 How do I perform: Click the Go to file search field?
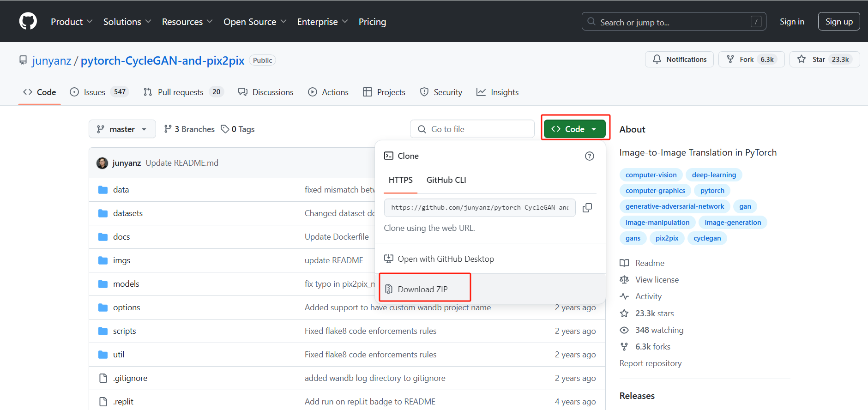click(x=472, y=129)
